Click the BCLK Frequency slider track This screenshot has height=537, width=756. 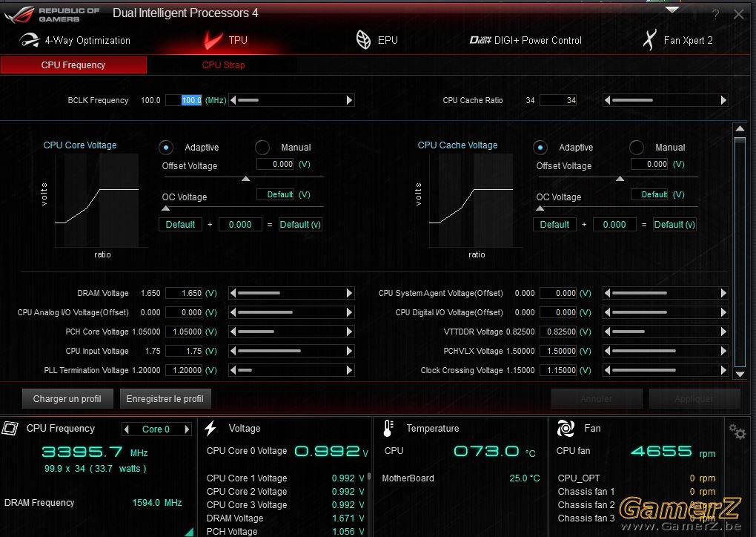pos(292,100)
